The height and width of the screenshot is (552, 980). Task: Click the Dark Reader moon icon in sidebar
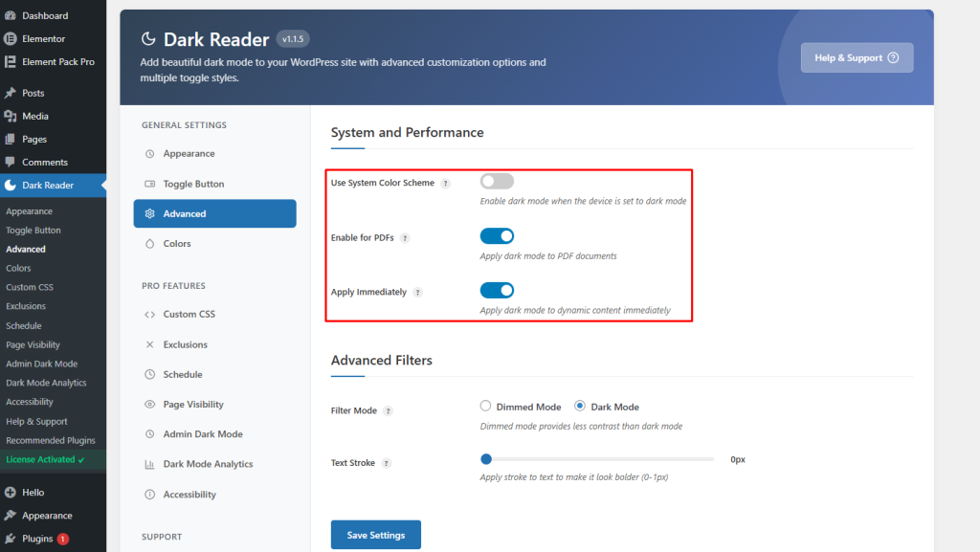coord(10,186)
